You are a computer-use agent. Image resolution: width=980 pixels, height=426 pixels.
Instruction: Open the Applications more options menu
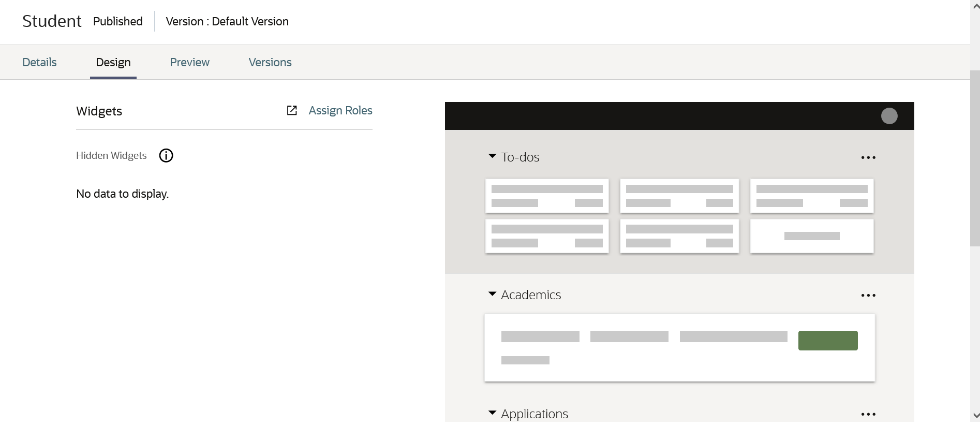(x=868, y=414)
